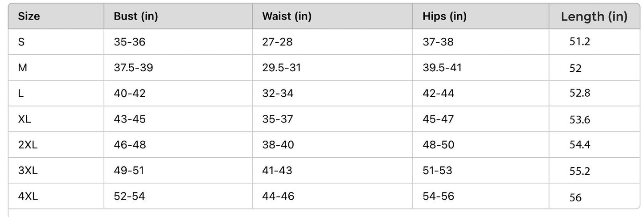The image size is (644, 217).
Task: Click the hips value 45-47
Action: point(438,119)
